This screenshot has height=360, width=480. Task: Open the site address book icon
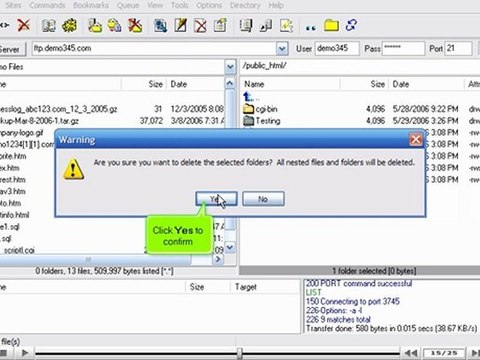point(49,26)
